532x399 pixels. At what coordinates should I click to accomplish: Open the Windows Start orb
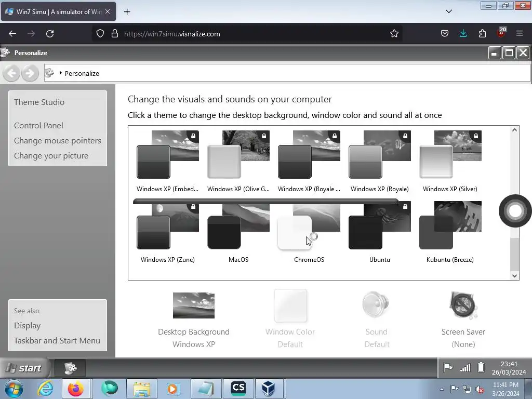[14, 389]
